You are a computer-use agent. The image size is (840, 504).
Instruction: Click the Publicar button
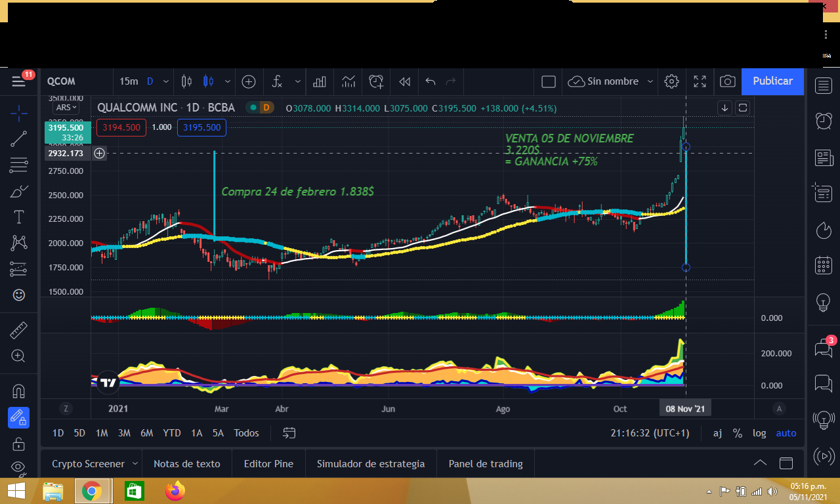pos(772,81)
